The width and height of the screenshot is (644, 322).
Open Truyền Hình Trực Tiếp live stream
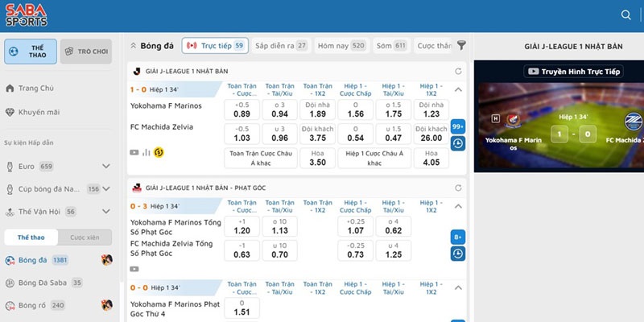574,72
